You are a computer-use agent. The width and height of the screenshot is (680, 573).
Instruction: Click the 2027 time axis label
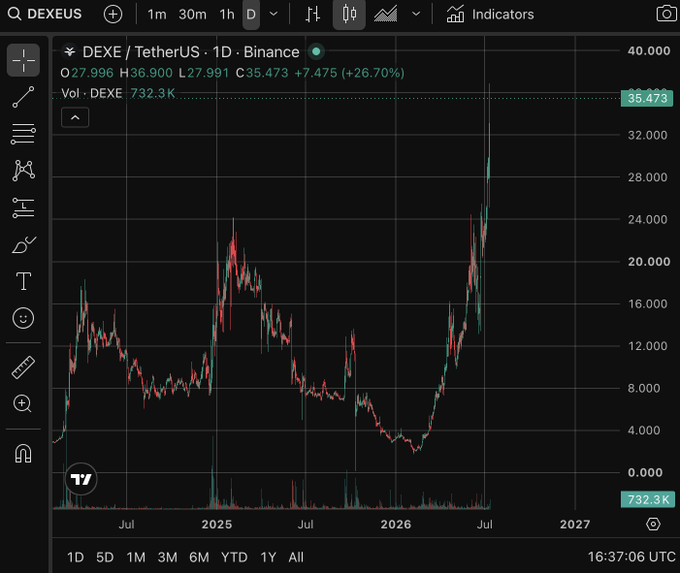click(x=575, y=524)
